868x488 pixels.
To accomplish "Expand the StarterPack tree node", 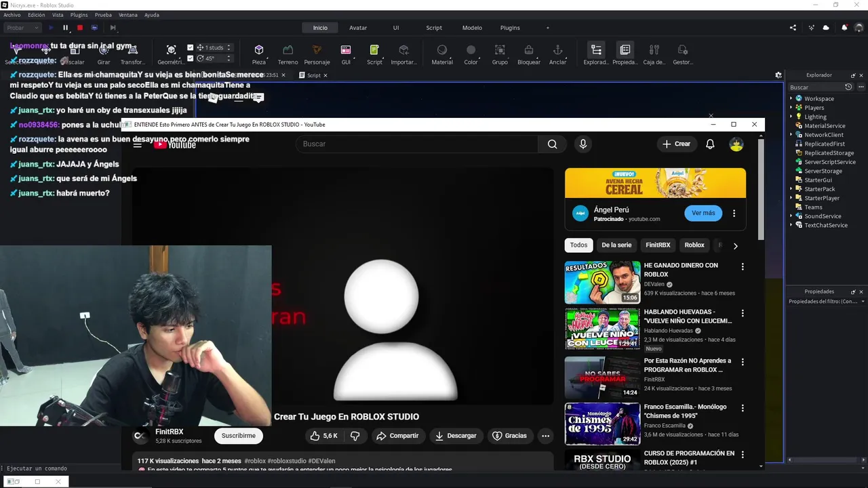I will 791,189.
